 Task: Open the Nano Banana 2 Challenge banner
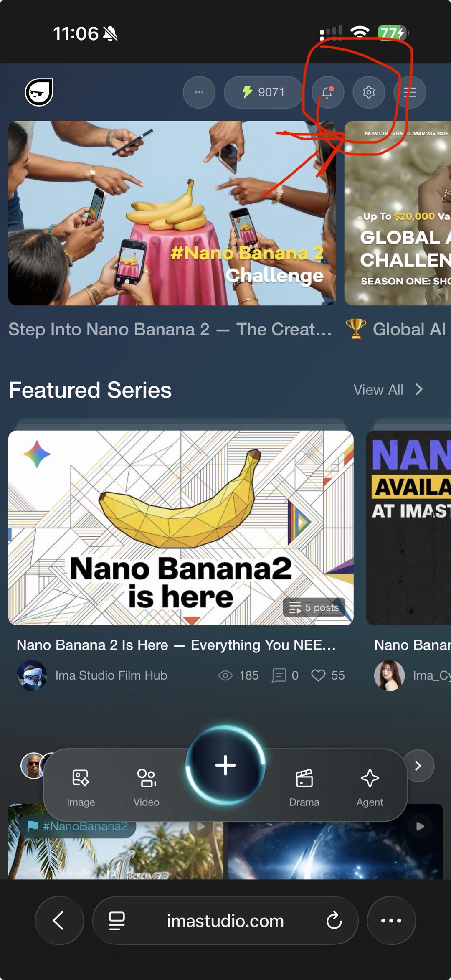pos(172,213)
